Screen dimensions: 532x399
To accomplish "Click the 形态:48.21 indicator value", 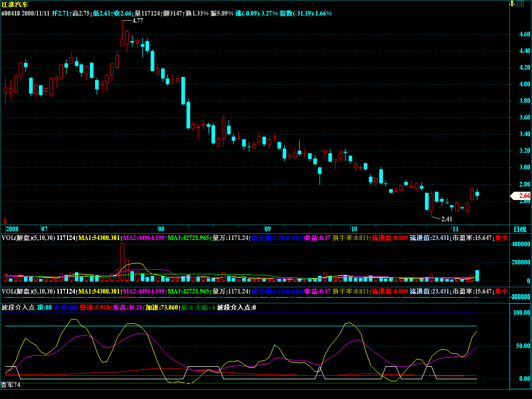I will [127, 308].
